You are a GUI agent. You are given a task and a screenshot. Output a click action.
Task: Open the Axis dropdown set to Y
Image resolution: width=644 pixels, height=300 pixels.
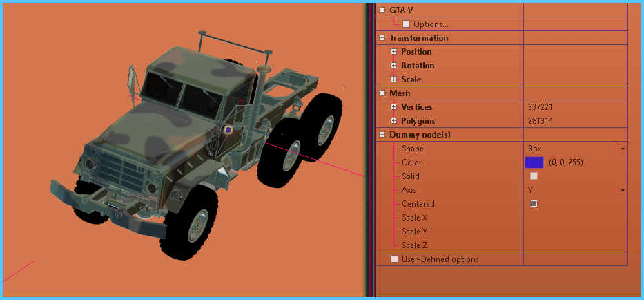pos(622,190)
